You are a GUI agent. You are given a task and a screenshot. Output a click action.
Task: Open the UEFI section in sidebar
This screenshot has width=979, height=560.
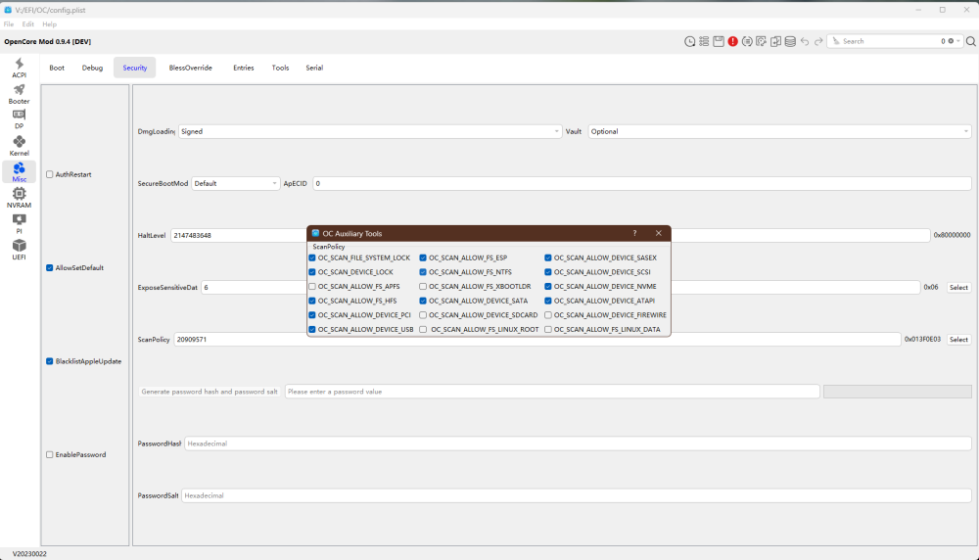[20, 249]
